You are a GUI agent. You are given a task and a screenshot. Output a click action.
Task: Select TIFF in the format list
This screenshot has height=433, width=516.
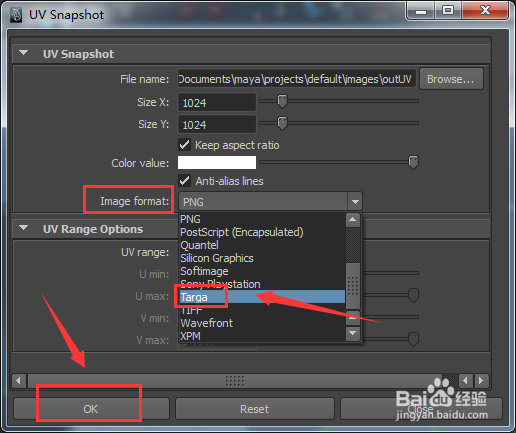coord(262,310)
